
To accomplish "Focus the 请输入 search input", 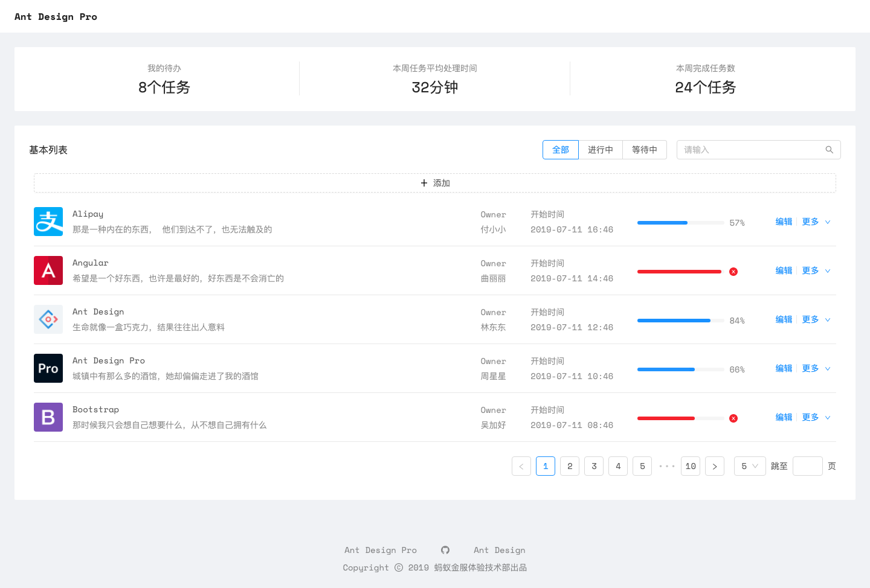I will pos(759,150).
